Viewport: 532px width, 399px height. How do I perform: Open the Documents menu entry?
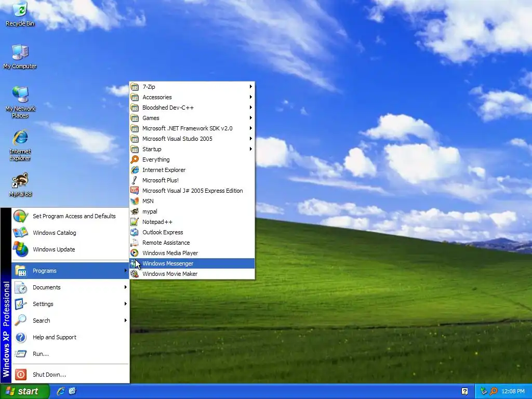coord(70,287)
